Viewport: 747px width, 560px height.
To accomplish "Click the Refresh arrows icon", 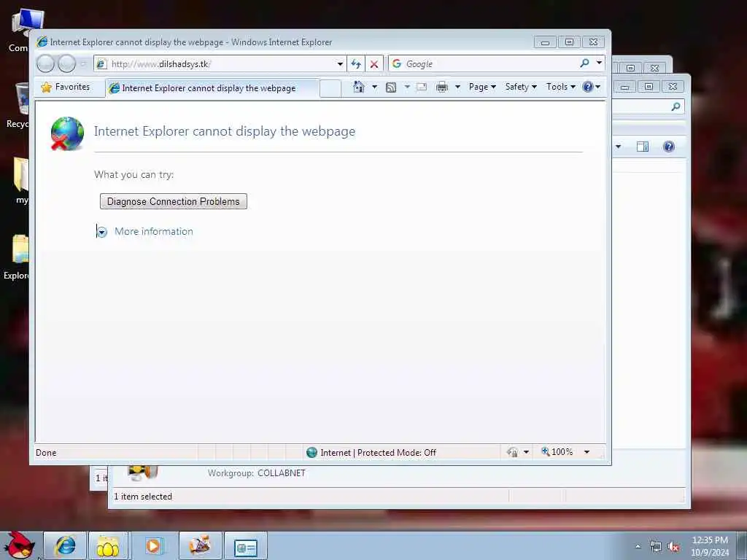I will click(356, 64).
